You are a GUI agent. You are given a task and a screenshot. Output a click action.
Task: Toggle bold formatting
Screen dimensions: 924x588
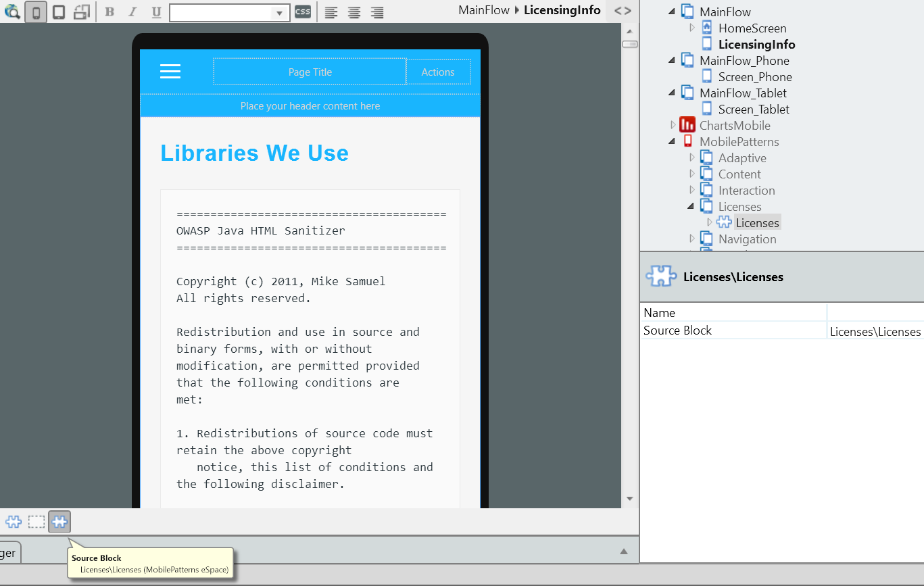tap(110, 12)
